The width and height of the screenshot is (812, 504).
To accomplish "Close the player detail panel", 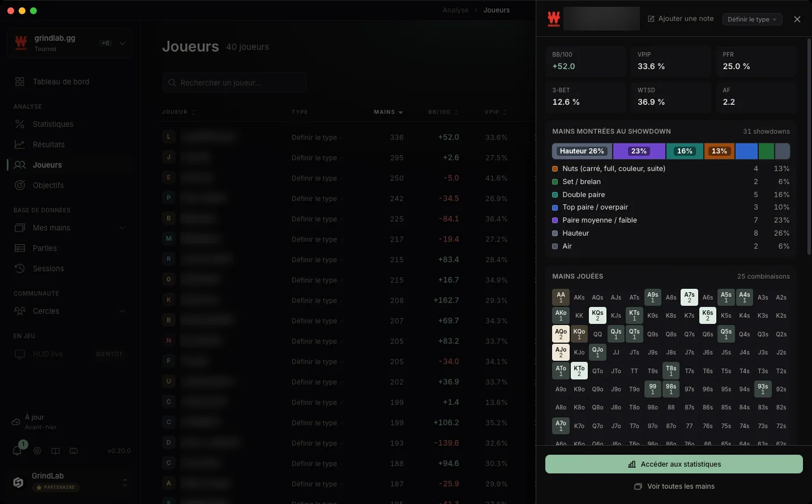I will tap(797, 19).
